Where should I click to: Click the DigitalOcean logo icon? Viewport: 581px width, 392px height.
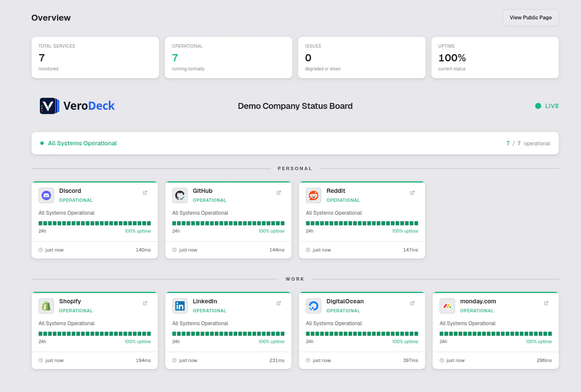click(x=313, y=306)
